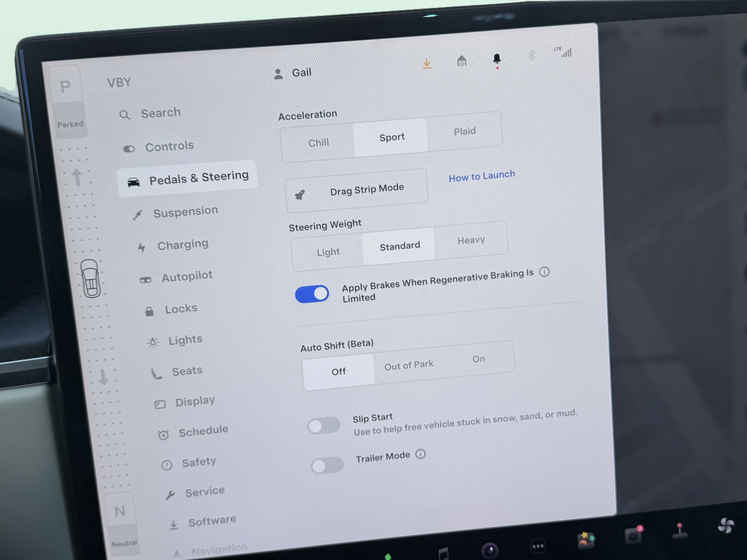This screenshot has width=747, height=560.
Task: Set Auto Shift to Out of Park
Action: click(409, 365)
